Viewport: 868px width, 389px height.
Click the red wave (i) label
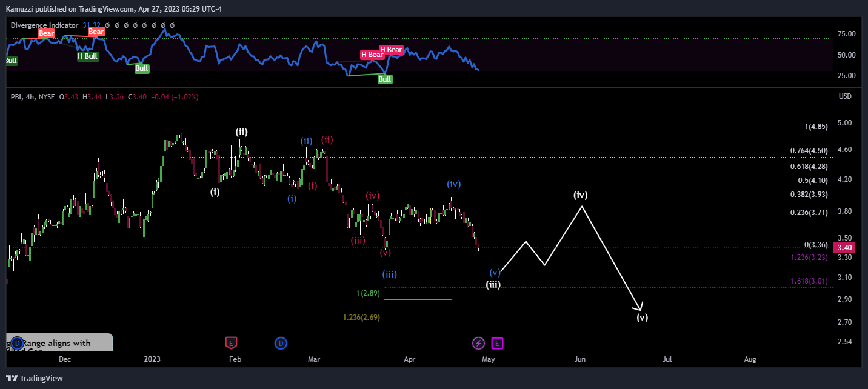click(x=312, y=186)
